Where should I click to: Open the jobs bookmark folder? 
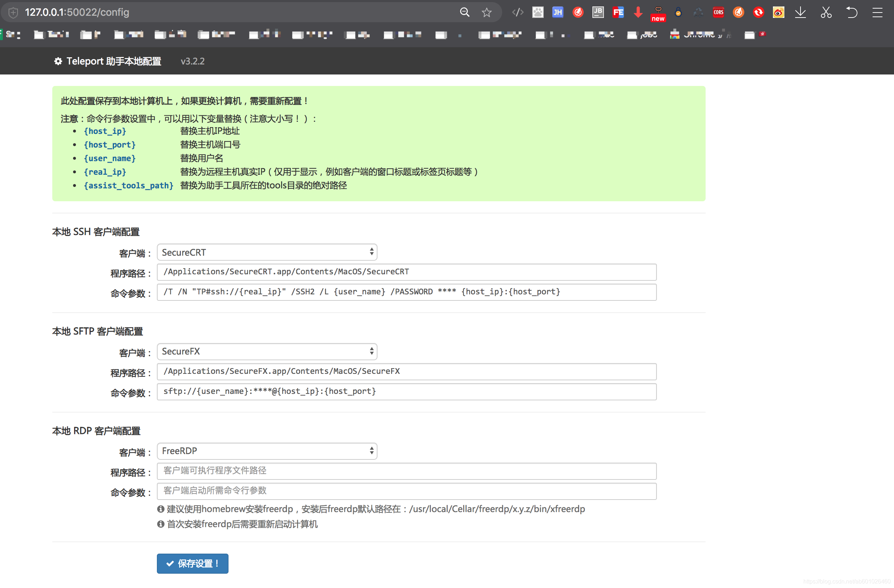click(642, 35)
